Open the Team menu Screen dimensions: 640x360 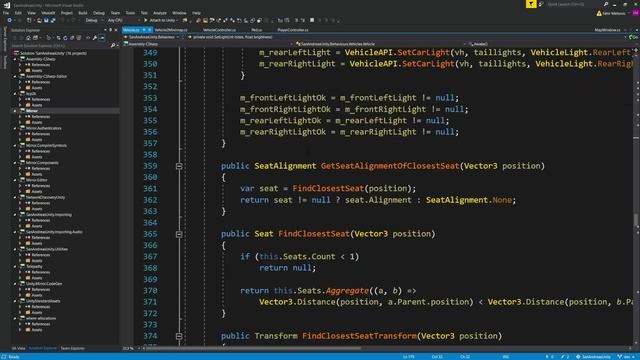(116, 13)
